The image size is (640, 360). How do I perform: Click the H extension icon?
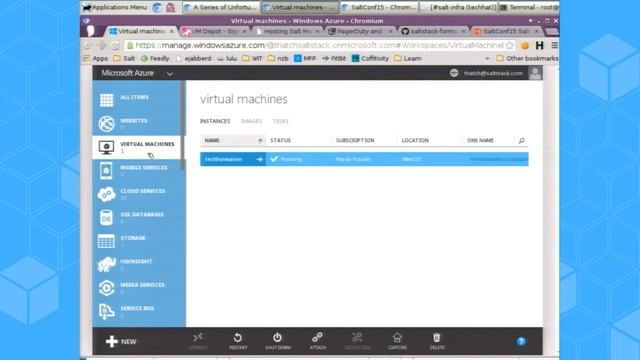(x=540, y=45)
